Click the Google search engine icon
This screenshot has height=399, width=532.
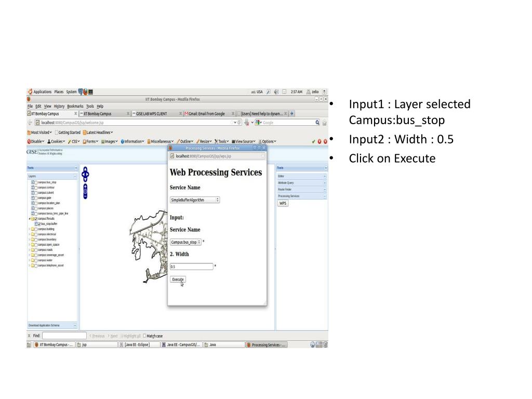pos(259,123)
